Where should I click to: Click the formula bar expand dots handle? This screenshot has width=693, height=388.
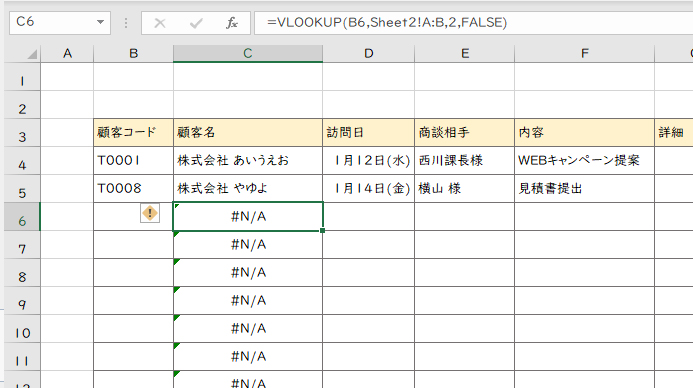tap(126, 23)
